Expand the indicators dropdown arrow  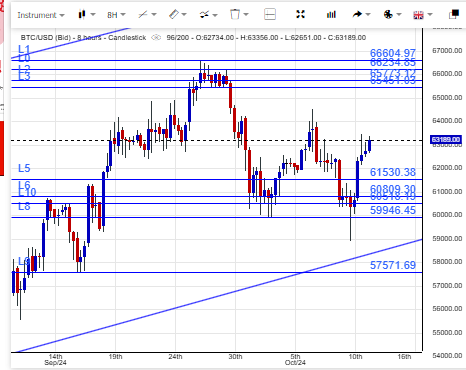215,15
